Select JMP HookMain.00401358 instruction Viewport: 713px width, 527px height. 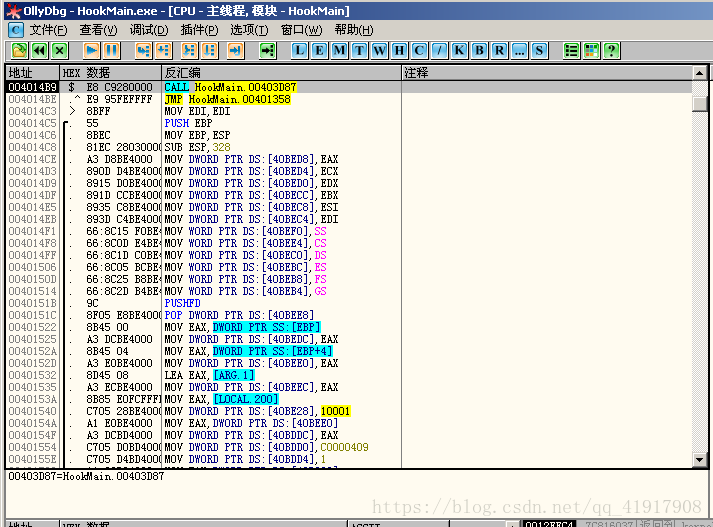point(227,99)
